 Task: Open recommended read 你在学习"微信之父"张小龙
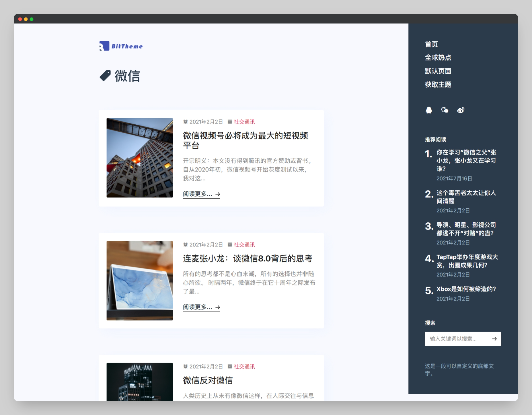pyautogui.click(x=466, y=160)
